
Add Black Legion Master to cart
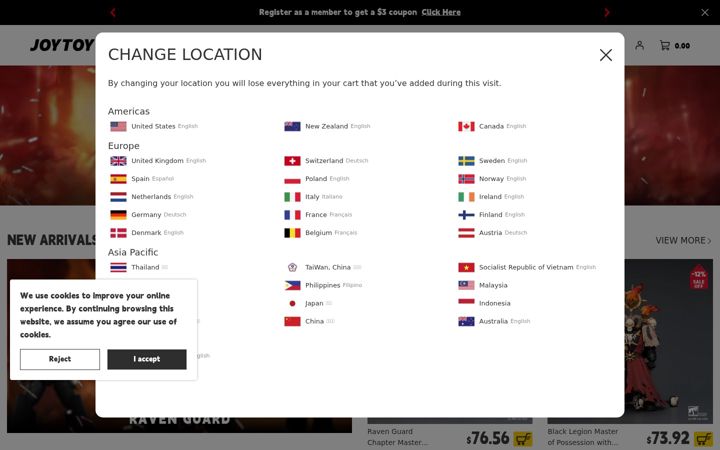coord(703,439)
